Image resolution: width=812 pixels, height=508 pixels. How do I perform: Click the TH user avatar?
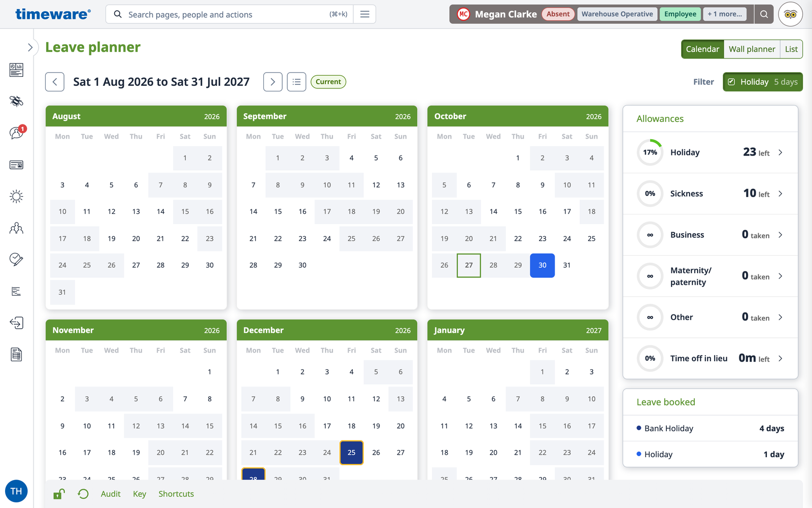tap(16, 491)
